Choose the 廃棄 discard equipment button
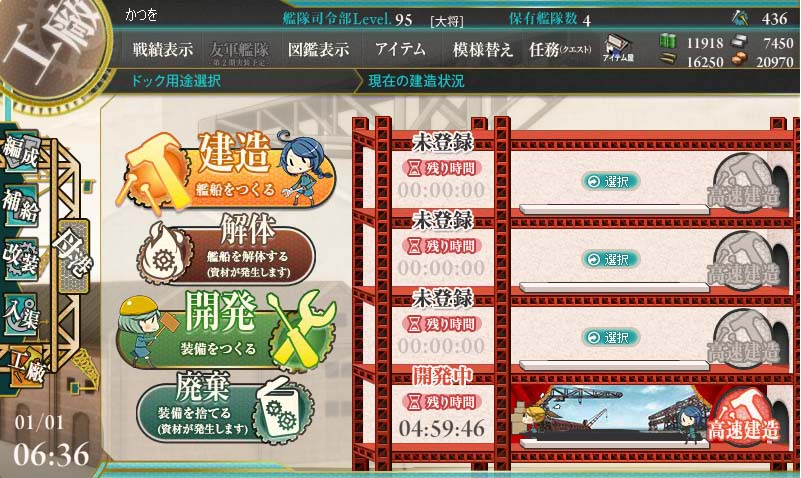Screen dimensions: 801x478 pyautogui.click(x=225, y=409)
